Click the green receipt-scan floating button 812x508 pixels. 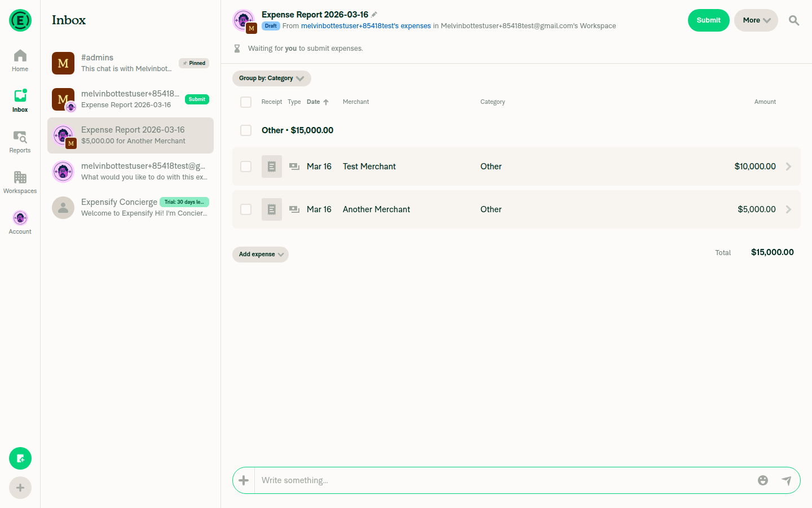click(x=20, y=458)
